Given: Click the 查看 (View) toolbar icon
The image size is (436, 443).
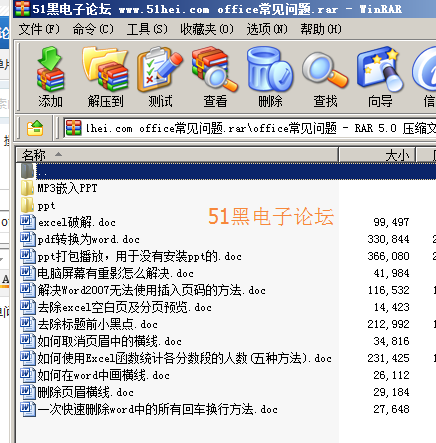Looking at the screenshot, I should point(215,69).
